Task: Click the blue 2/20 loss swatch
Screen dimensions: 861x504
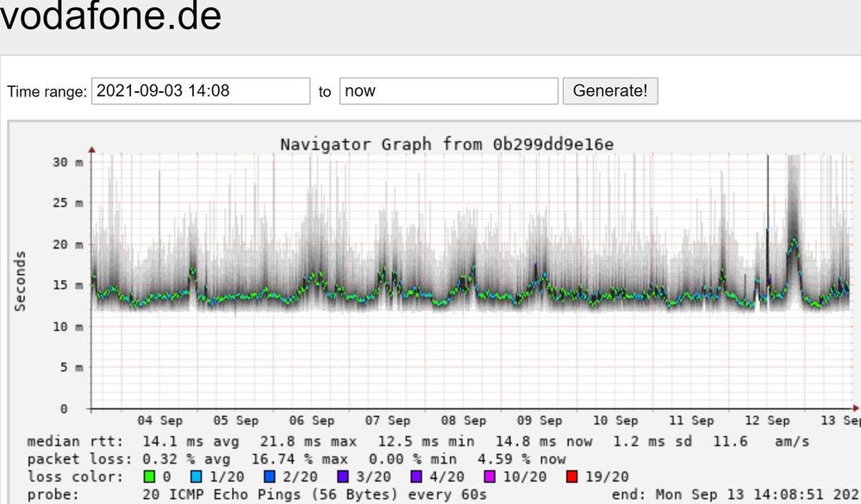Action: pyautogui.click(x=269, y=476)
